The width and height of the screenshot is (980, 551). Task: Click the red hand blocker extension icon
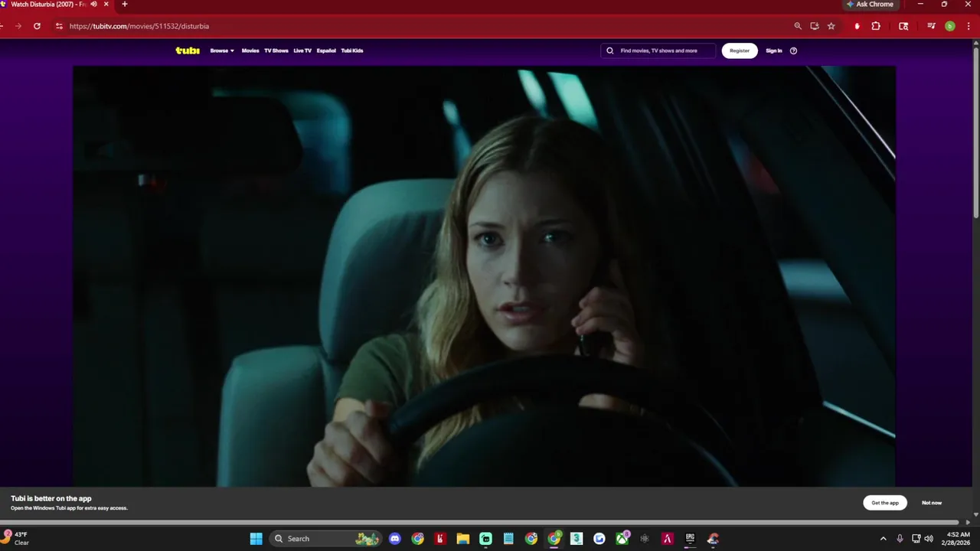click(x=857, y=26)
